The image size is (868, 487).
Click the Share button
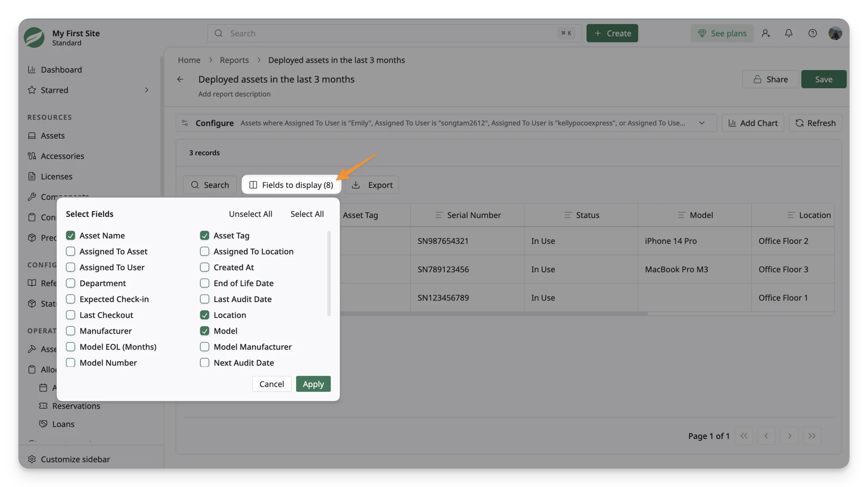click(770, 80)
